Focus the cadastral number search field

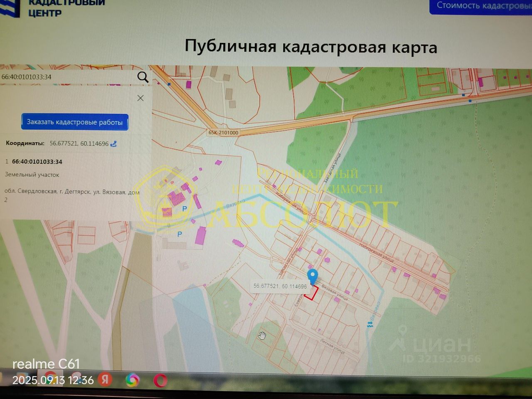(x=69, y=77)
